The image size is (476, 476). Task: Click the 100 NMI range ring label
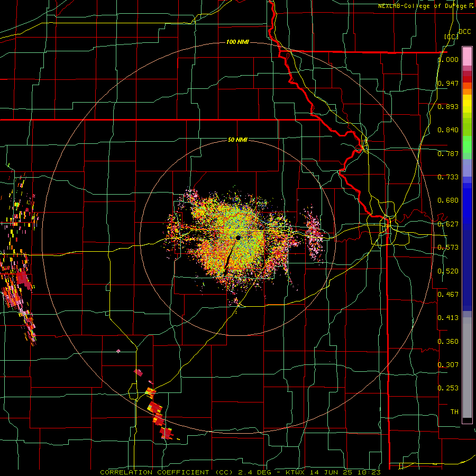237,42
